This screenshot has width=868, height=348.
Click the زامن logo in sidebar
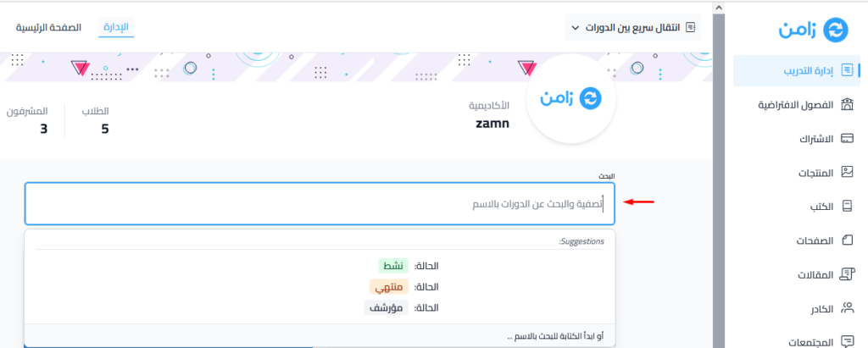[813, 30]
